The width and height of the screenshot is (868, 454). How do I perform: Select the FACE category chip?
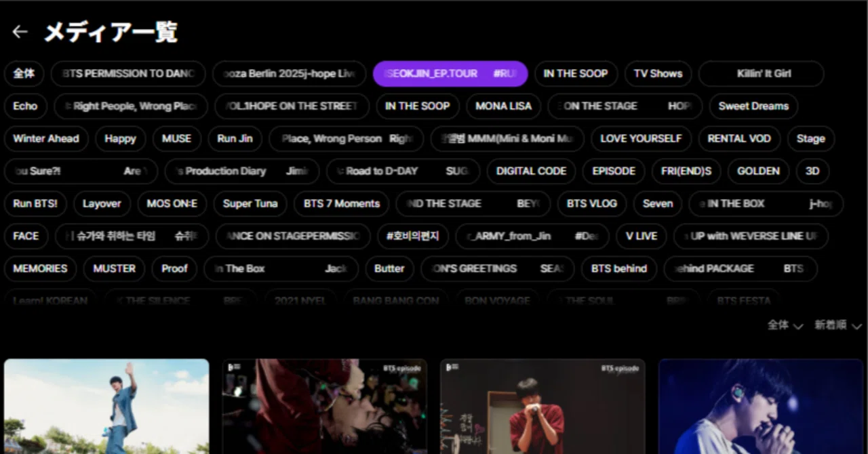pos(26,236)
